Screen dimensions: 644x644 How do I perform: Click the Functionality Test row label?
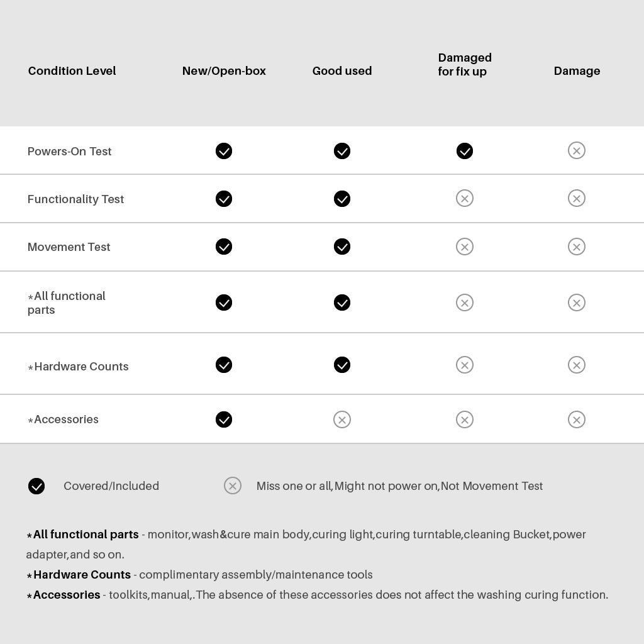click(x=75, y=199)
